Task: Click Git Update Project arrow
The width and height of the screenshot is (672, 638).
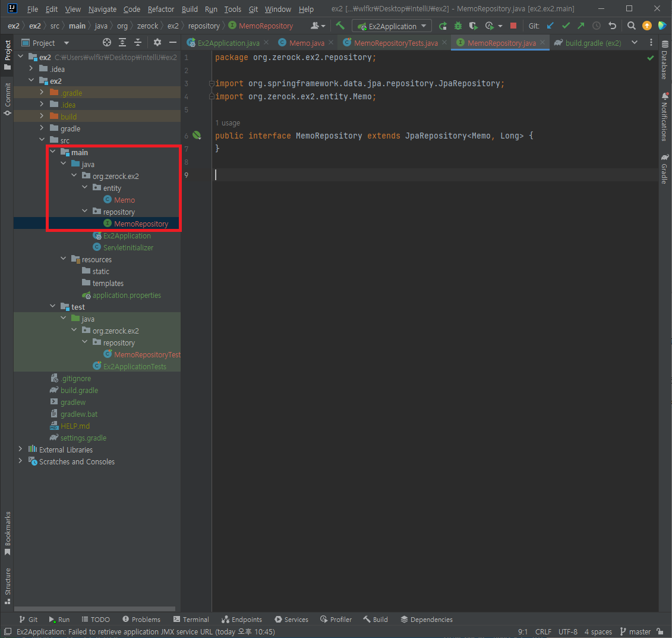Action: click(x=550, y=26)
